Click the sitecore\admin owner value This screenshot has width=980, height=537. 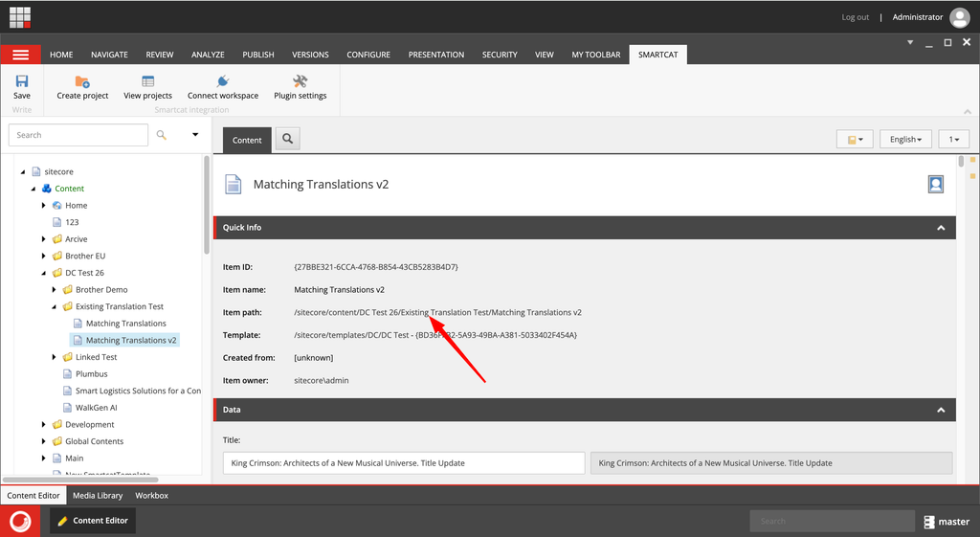coord(322,380)
